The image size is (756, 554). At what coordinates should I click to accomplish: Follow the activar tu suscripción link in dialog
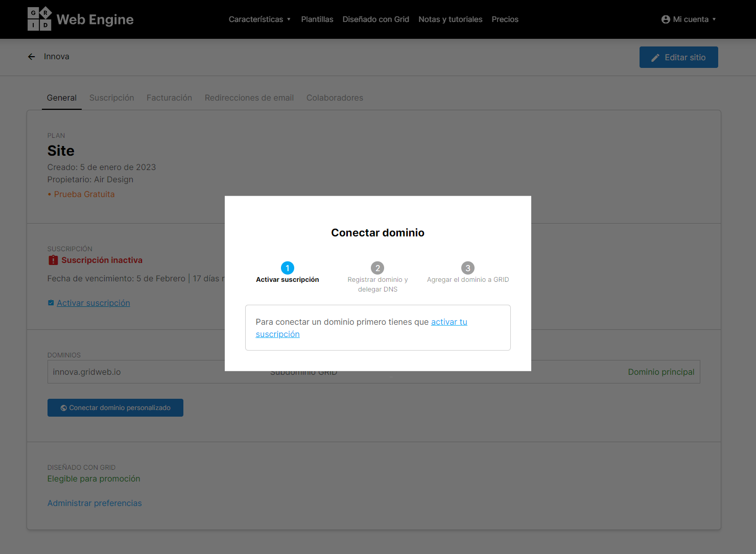pos(362,328)
